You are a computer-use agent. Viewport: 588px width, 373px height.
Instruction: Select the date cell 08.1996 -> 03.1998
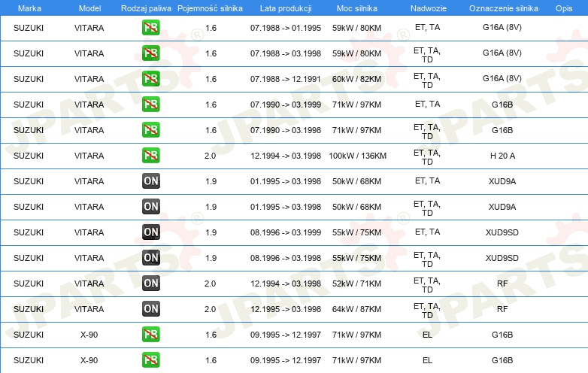(x=286, y=258)
